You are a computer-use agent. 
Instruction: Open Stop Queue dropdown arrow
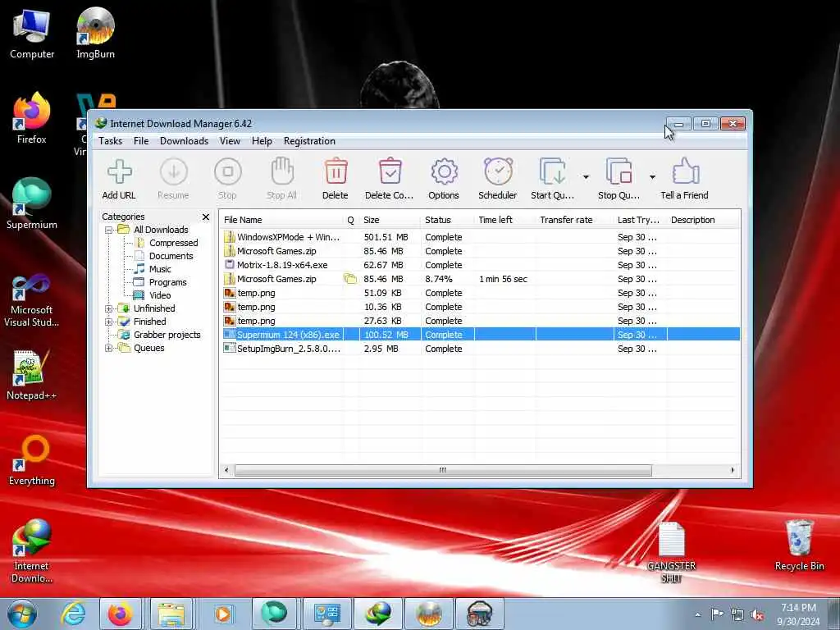click(x=652, y=177)
